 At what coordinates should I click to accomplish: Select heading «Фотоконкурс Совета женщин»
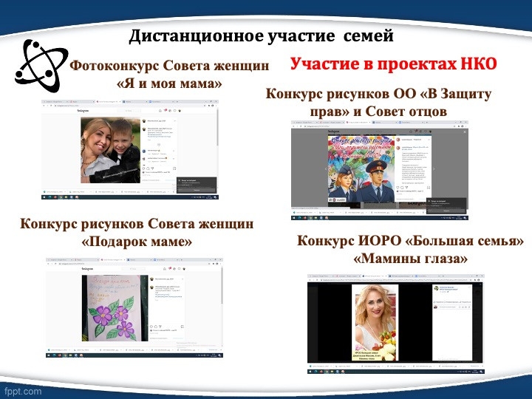click(x=169, y=66)
